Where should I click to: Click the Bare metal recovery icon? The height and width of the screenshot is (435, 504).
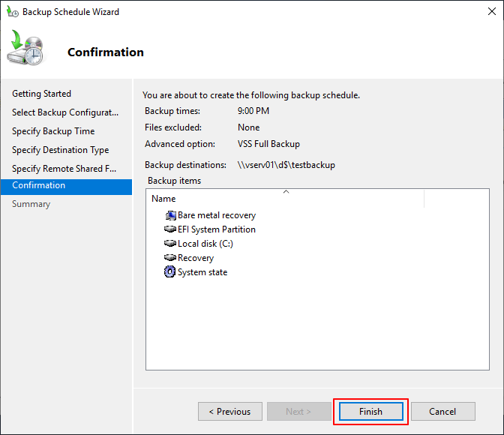tap(170, 215)
